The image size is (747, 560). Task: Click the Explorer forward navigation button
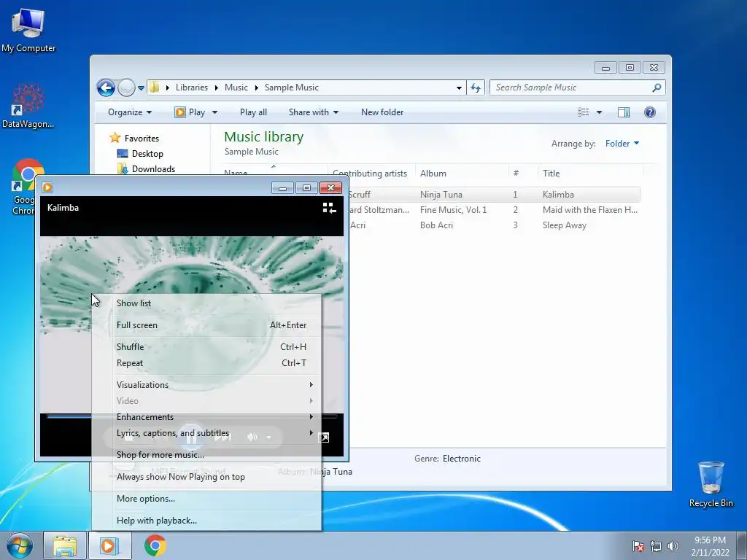[126, 87]
